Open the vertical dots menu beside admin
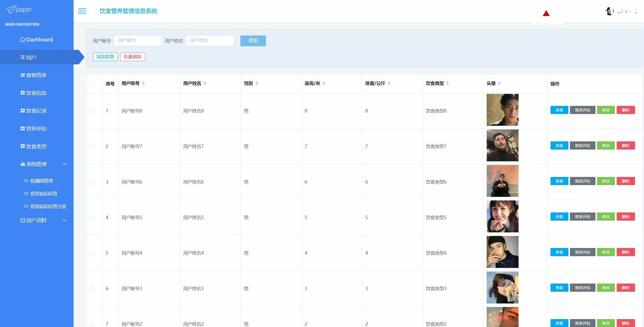 [x=636, y=11]
